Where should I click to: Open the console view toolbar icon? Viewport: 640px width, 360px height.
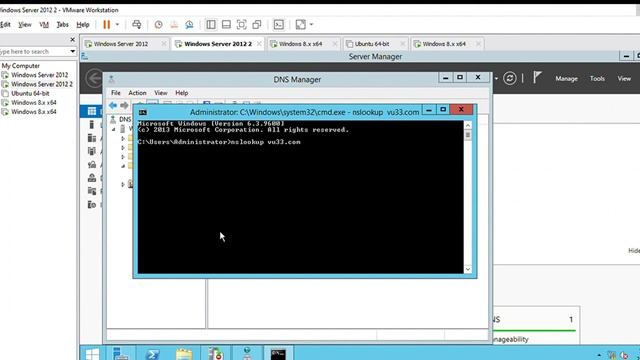pyautogui.click(x=278, y=24)
